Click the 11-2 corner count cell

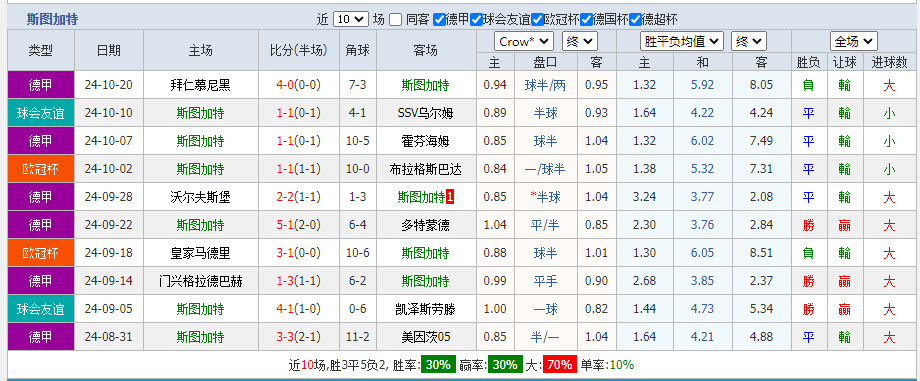pos(357,337)
